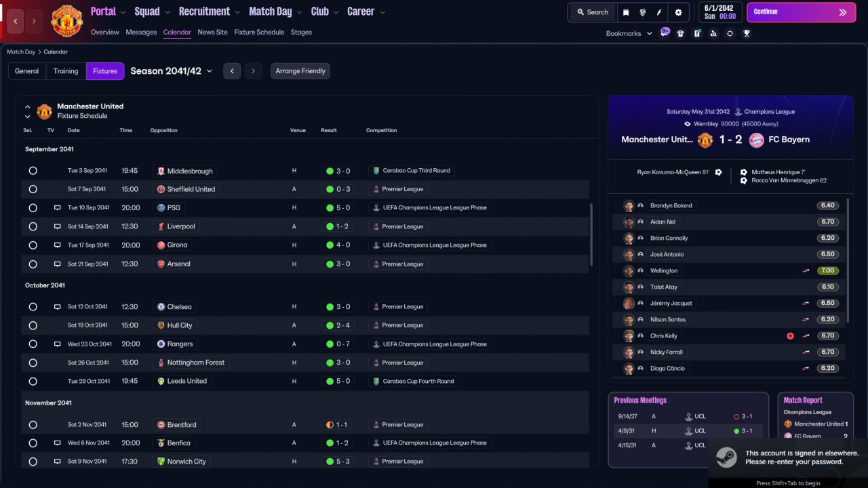Open the Messages sub-menu item
This screenshot has width=868, height=488.
141,33
